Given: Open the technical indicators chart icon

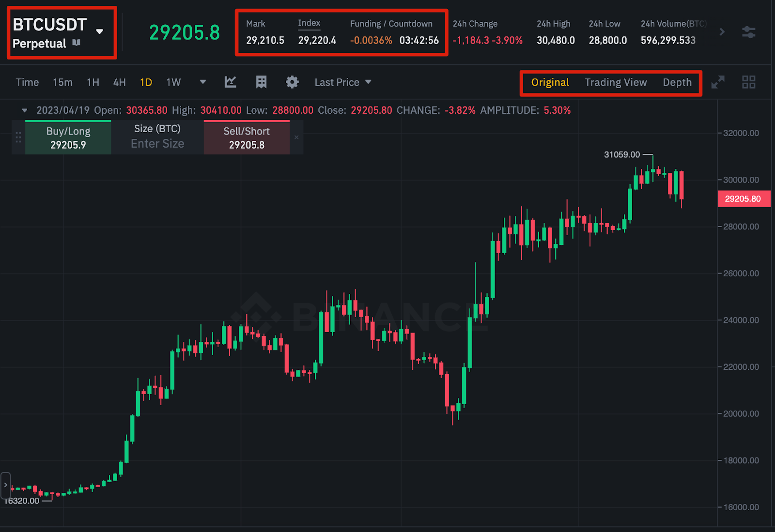Looking at the screenshot, I should point(231,82).
